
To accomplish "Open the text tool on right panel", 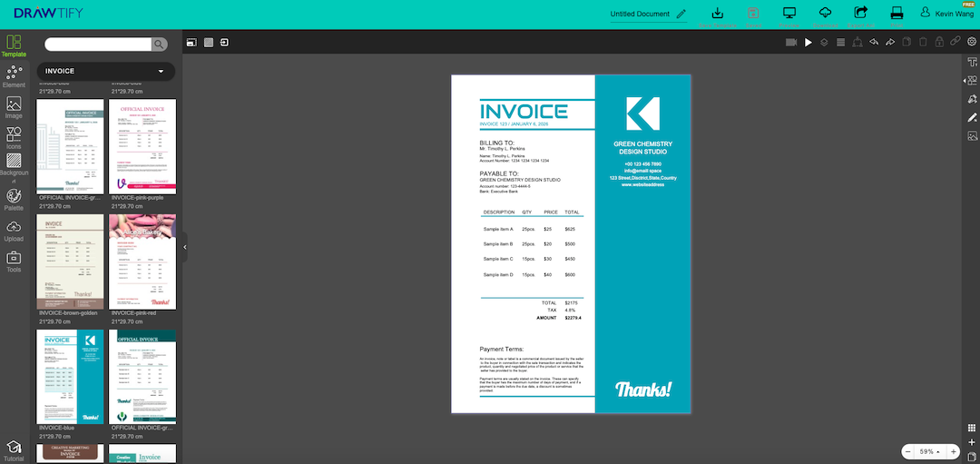I will pyautogui.click(x=972, y=62).
